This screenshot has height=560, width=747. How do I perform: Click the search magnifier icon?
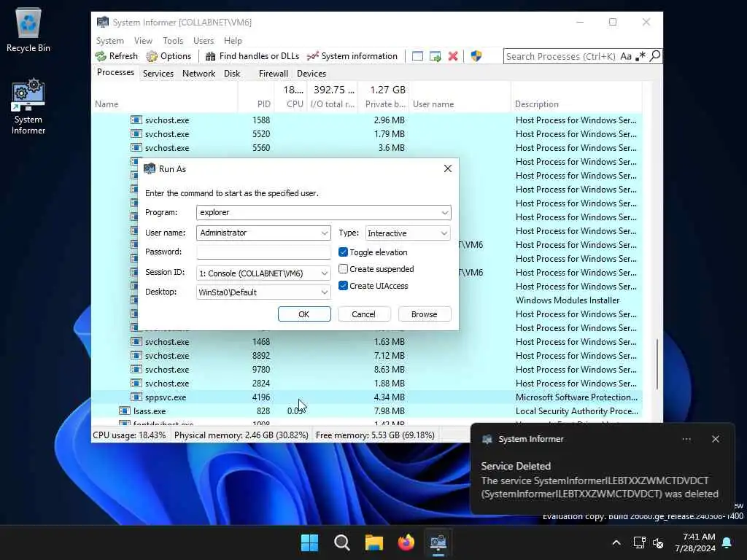(x=655, y=56)
